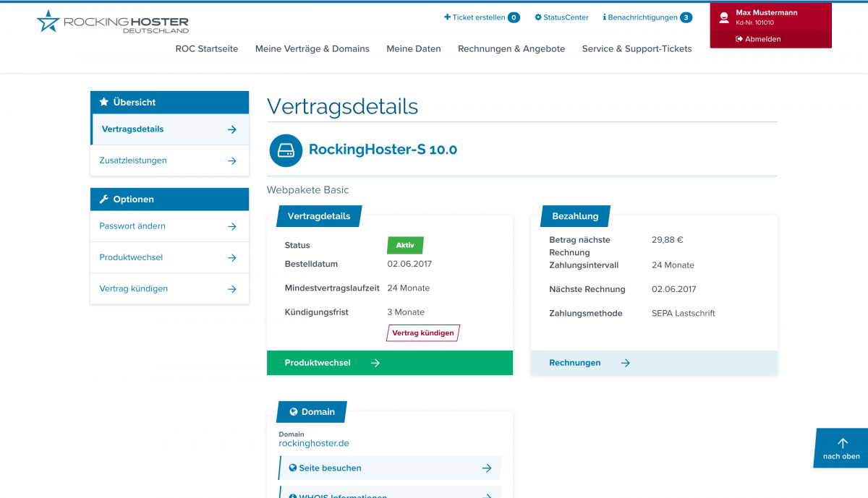Click the wrench icon in the Optionen header
The height and width of the screenshot is (498, 868).
(103, 199)
